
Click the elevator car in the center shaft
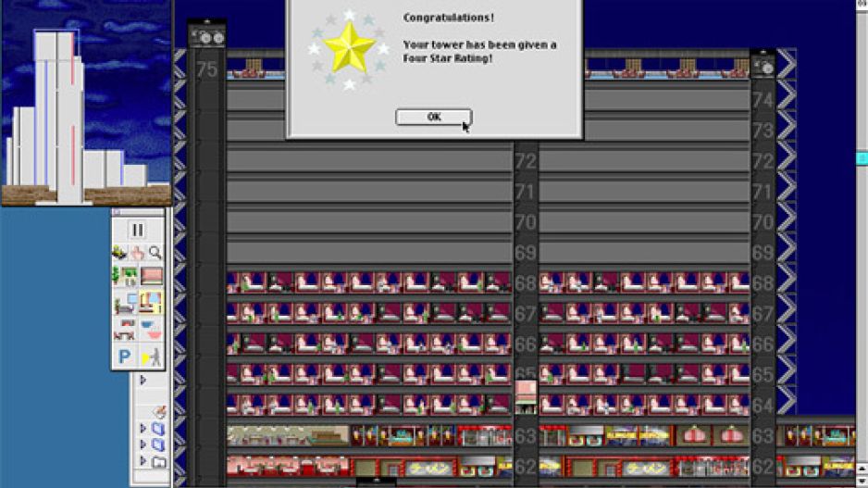526,396
